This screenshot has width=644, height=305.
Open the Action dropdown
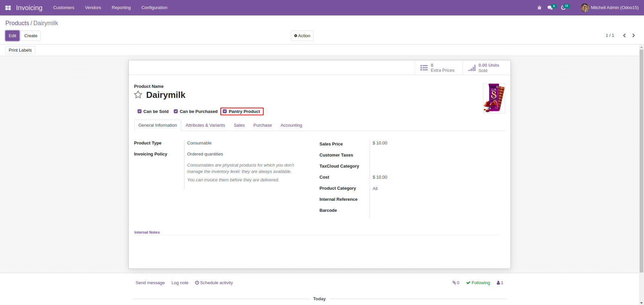(302, 36)
